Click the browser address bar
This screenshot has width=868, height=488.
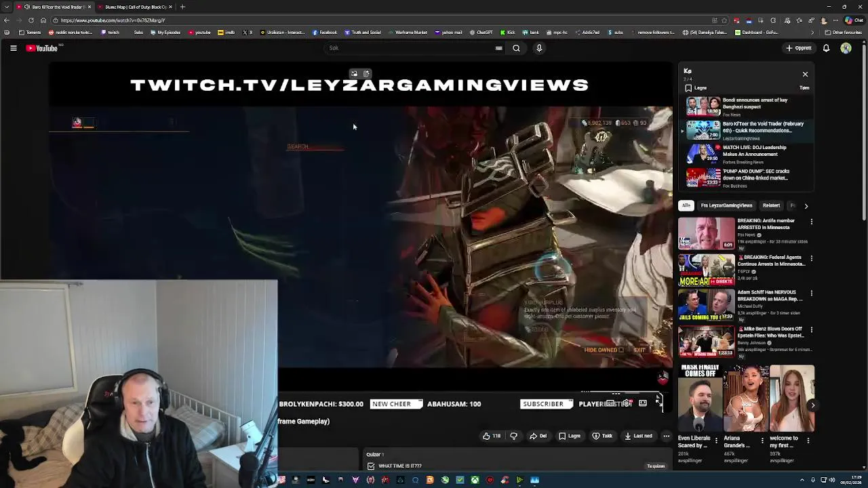tap(380, 20)
